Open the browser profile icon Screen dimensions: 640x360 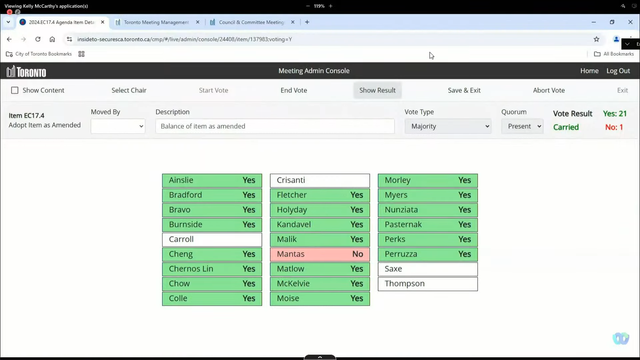(616, 39)
